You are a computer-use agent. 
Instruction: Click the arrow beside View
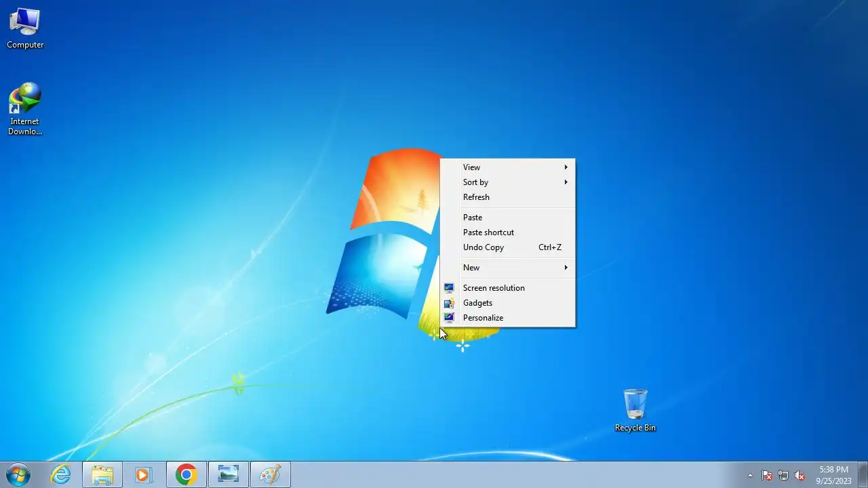(x=566, y=167)
